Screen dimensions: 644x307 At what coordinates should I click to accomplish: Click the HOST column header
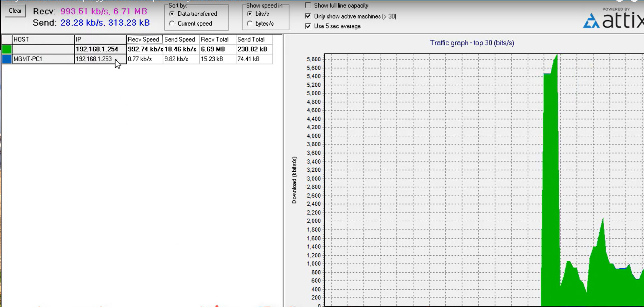coord(43,39)
